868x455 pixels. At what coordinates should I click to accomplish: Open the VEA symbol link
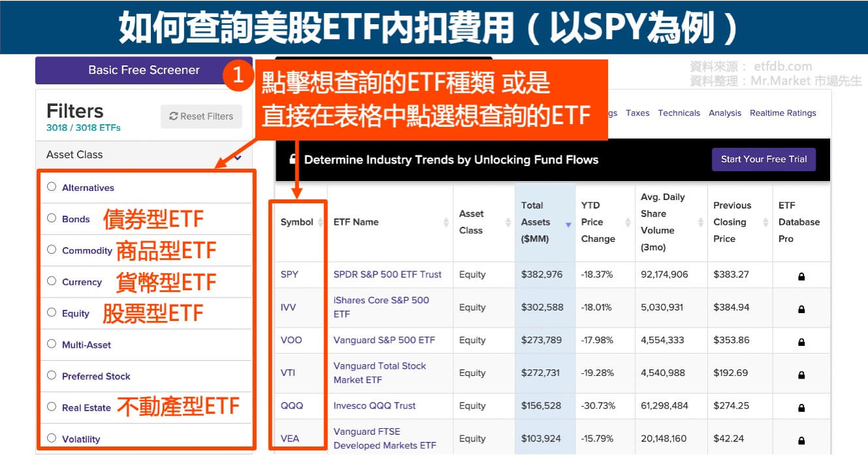(x=290, y=439)
